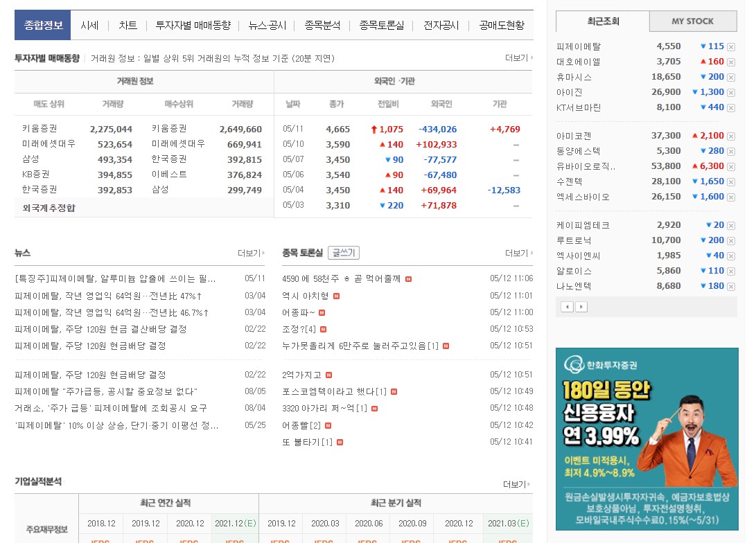Open new-post icon beside 어좋파~
756x543 pixels.
click(322, 312)
